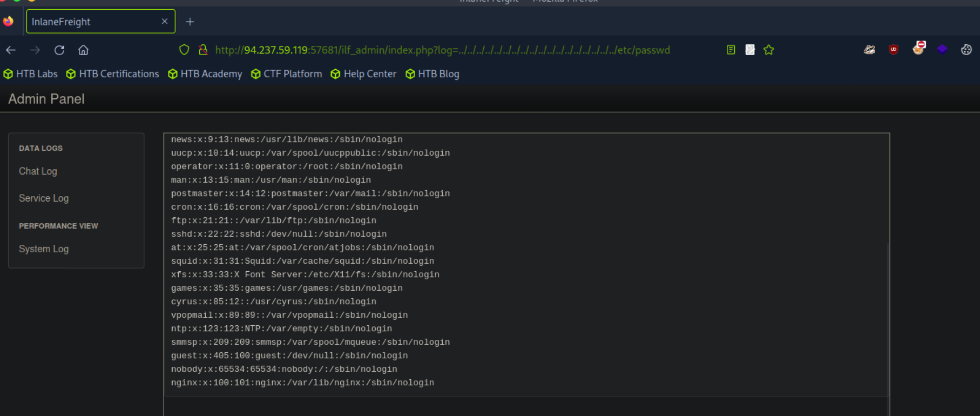Image resolution: width=980 pixels, height=416 pixels.
Task: Open the System Log view
Action: (44, 249)
